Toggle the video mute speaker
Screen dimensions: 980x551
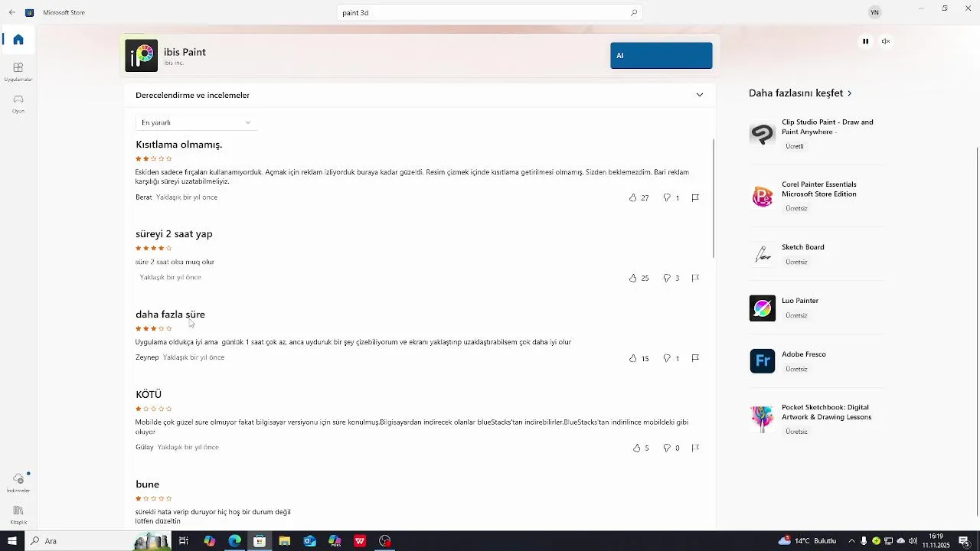(886, 41)
